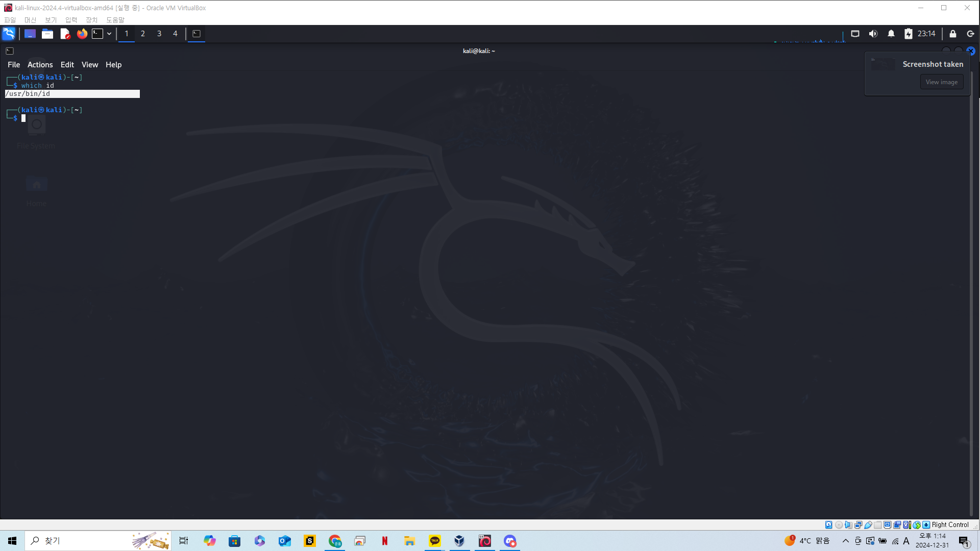Image resolution: width=980 pixels, height=551 pixels.
Task: Click the log out icon in panel
Action: [970, 34]
